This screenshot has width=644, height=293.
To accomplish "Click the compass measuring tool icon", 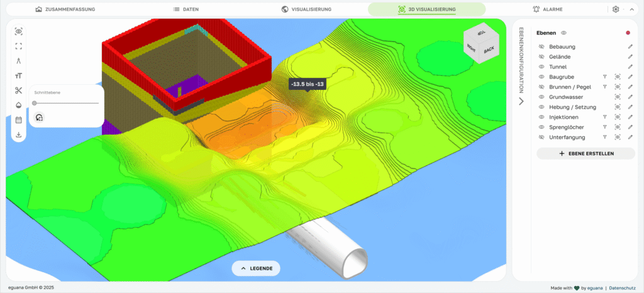I will coord(19,61).
